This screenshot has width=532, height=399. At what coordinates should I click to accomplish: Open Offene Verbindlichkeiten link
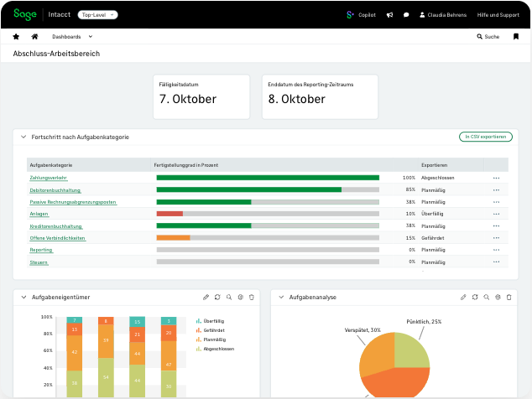58,238
